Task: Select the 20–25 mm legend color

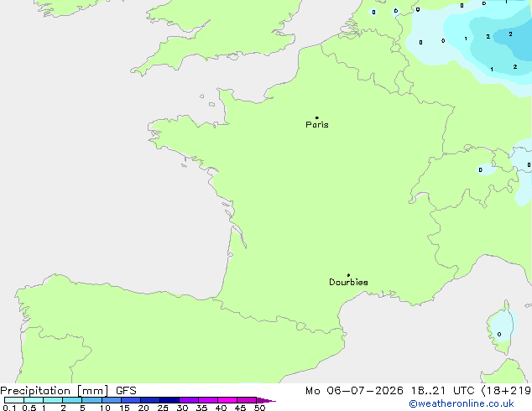Action: point(150,400)
